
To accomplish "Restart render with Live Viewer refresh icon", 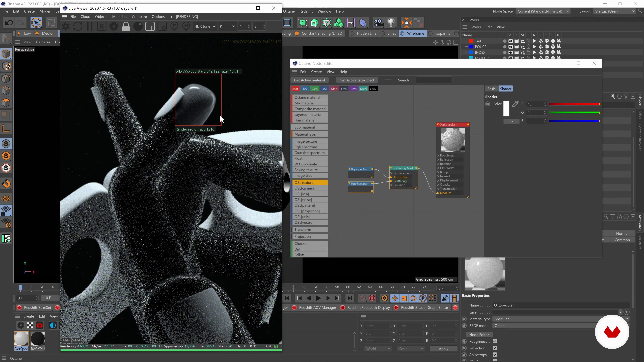I will tap(78, 26).
